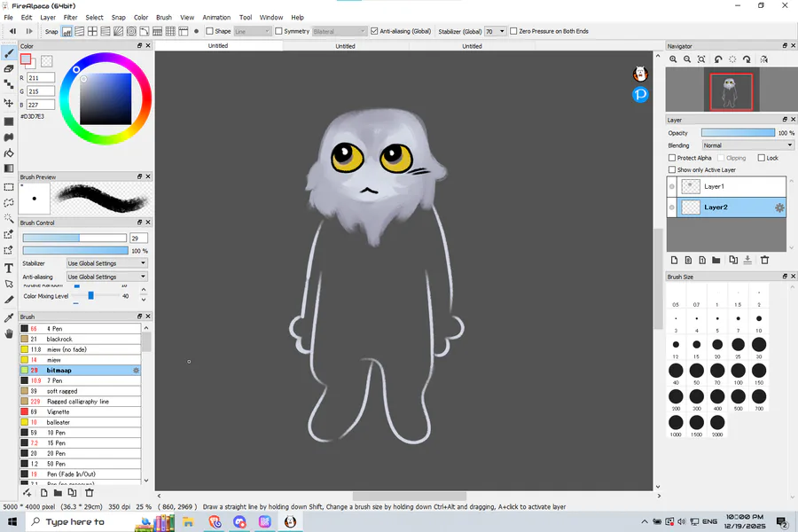Create a layer folder

click(716, 260)
